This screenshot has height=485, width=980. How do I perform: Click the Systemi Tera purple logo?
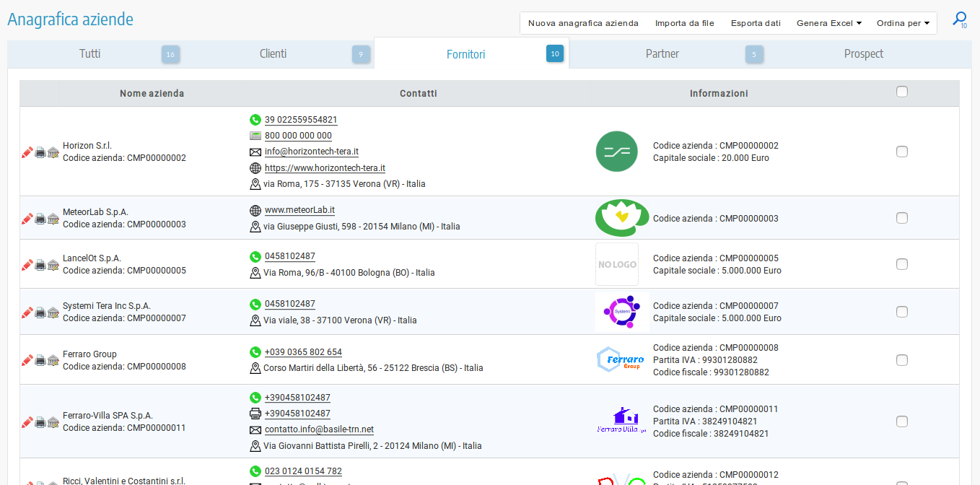click(x=622, y=312)
